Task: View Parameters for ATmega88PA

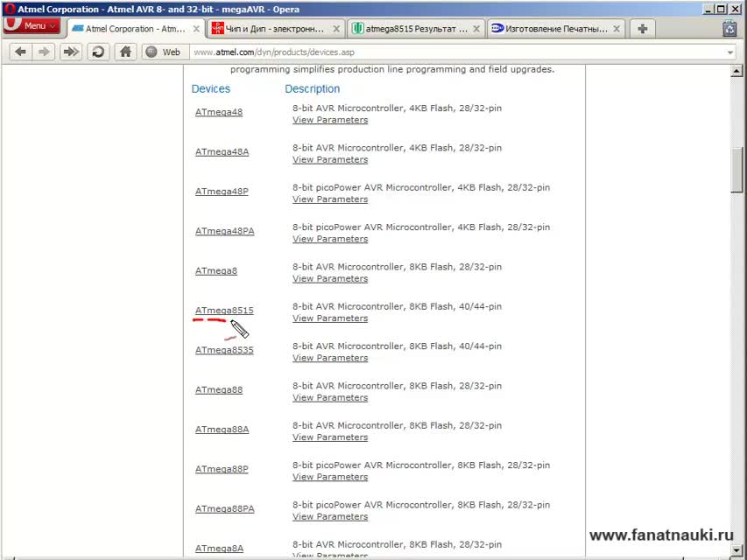Action: pyautogui.click(x=330, y=516)
